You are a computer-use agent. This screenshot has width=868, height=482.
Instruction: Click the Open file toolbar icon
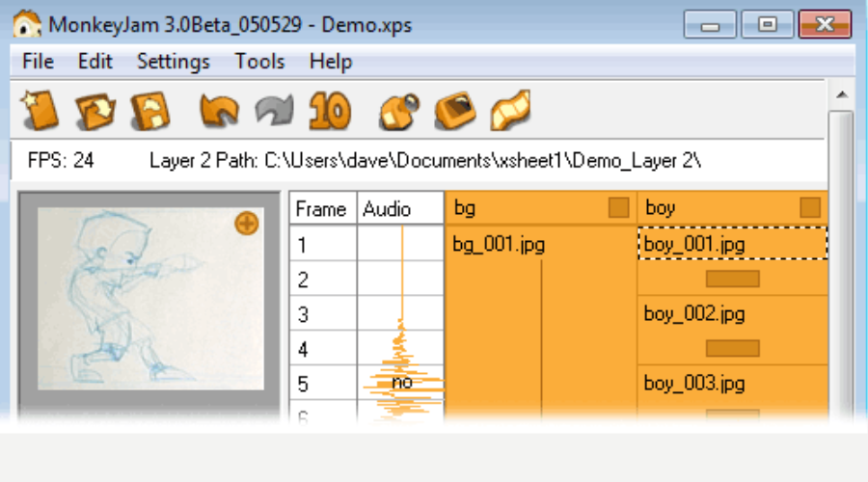tap(95, 111)
